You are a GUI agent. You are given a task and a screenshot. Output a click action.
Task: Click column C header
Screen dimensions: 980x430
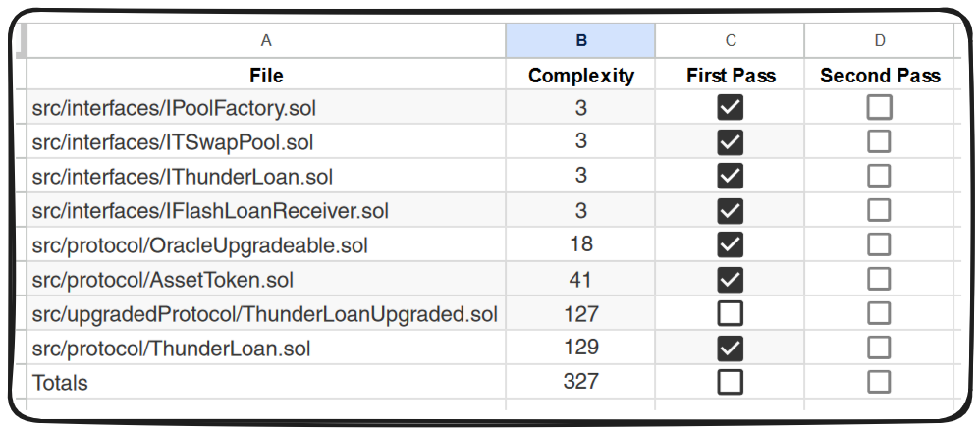[730, 40]
